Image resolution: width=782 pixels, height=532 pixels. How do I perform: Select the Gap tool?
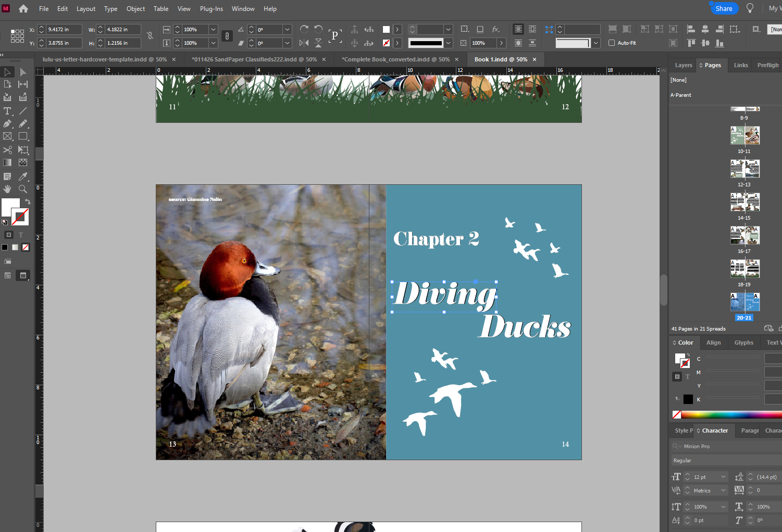click(x=23, y=84)
